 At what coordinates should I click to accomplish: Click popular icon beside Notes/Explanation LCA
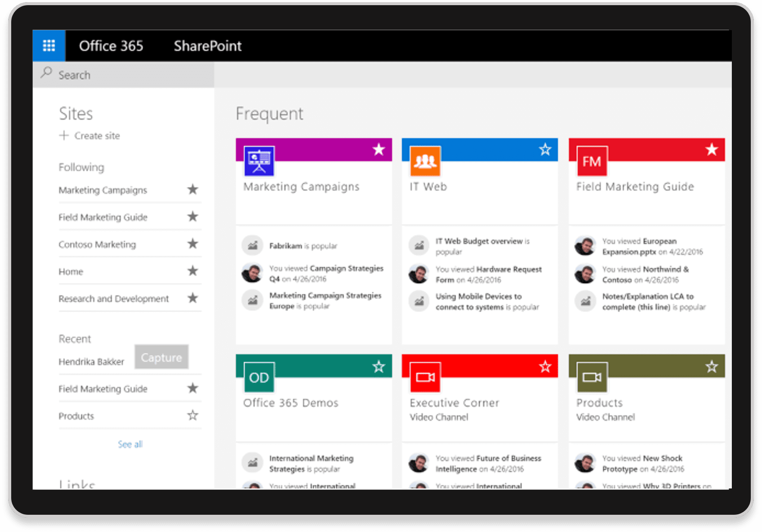point(585,300)
